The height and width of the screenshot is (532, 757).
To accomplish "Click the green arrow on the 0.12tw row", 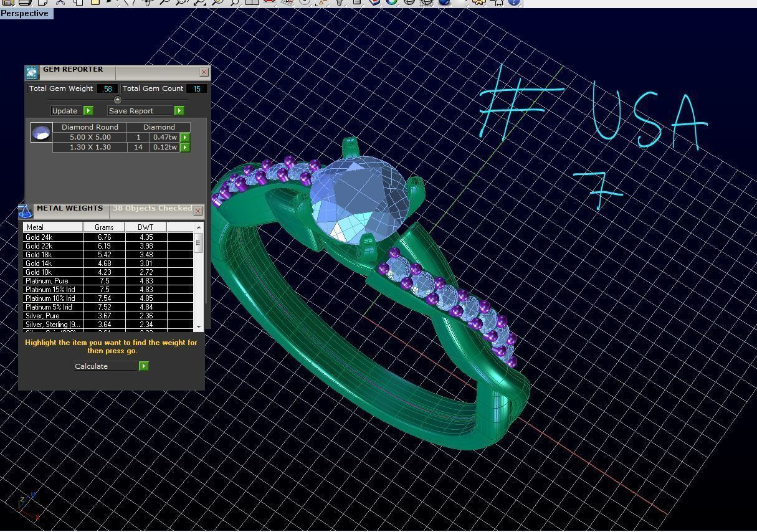I will pos(185,147).
